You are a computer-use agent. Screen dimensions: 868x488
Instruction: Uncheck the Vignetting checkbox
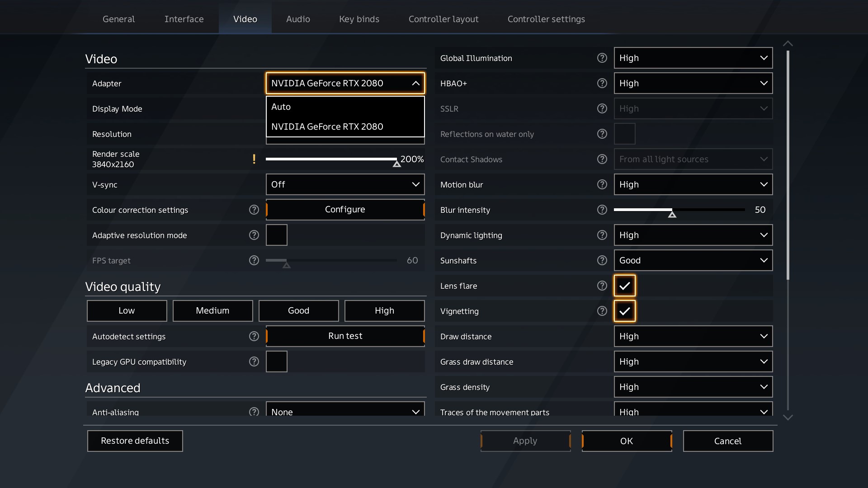pos(625,311)
